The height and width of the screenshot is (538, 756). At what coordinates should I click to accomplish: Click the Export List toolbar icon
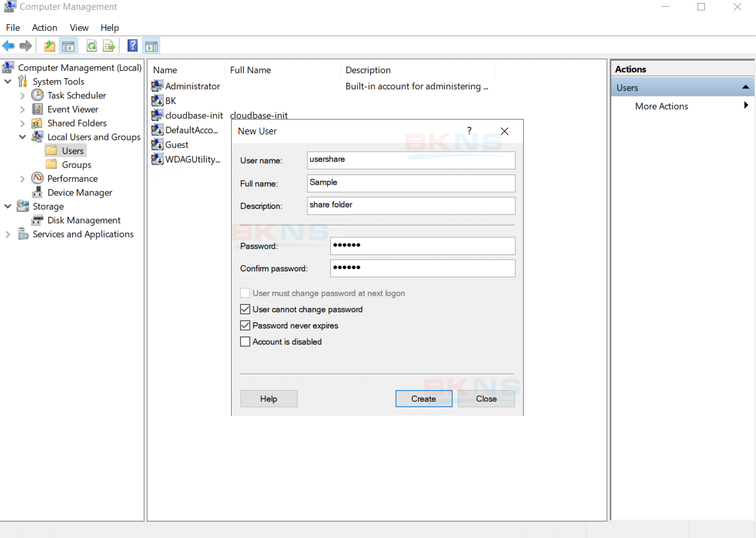pos(109,46)
